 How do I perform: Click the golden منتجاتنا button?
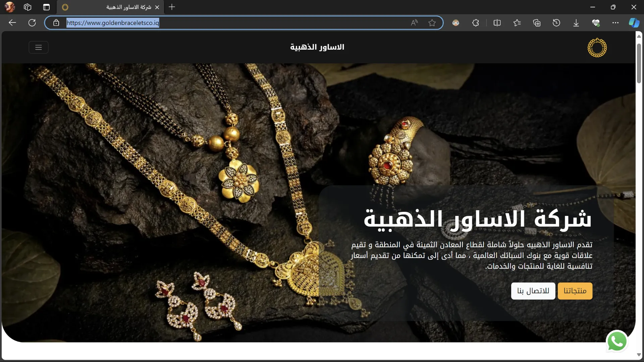(x=575, y=291)
